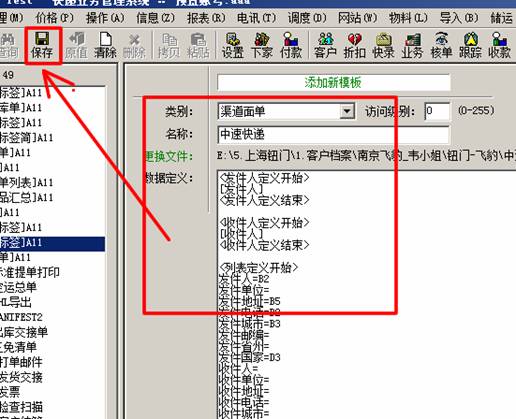The width and height of the screenshot is (516, 419).
Task: Open the 付款 payment icon
Action: coord(291,46)
